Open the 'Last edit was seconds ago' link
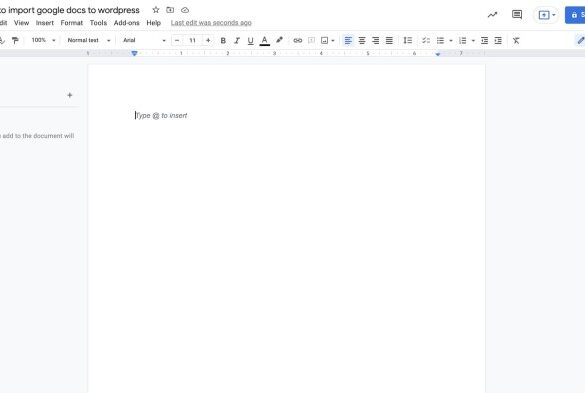 [211, 23]
